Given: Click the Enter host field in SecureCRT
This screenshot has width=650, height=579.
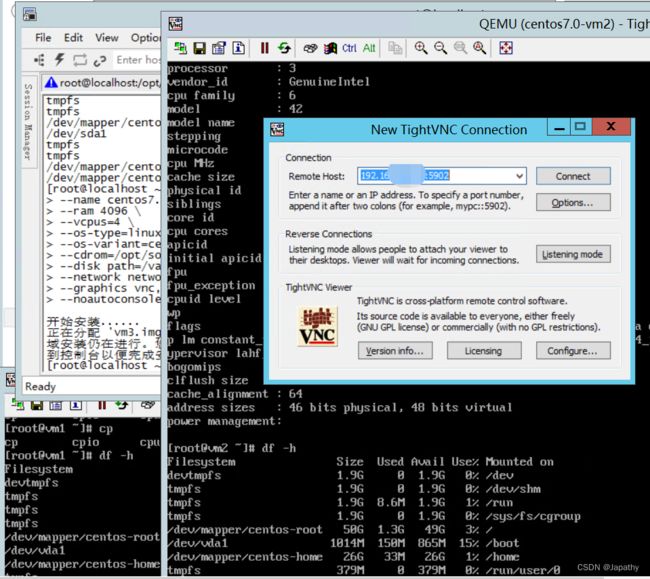Looking at the screenshot, I should click(x=137, y=60).
